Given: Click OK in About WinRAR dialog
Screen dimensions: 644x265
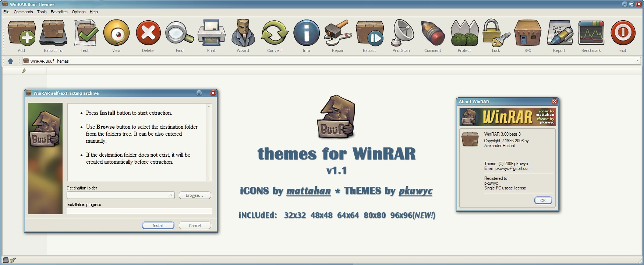Looking at the screenshot, I should (x=543, y=201).
